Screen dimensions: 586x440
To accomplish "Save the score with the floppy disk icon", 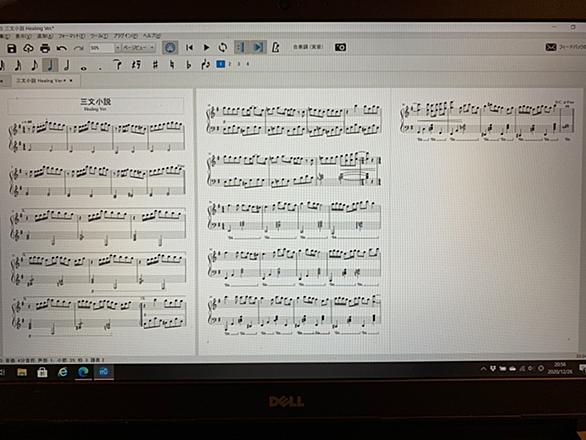I will [12, 48].
